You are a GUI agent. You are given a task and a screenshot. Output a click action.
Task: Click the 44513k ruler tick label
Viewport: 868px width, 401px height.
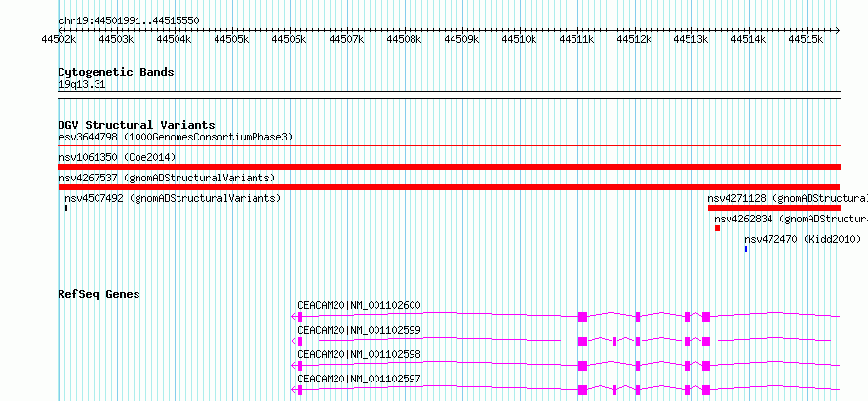point(690,40)
